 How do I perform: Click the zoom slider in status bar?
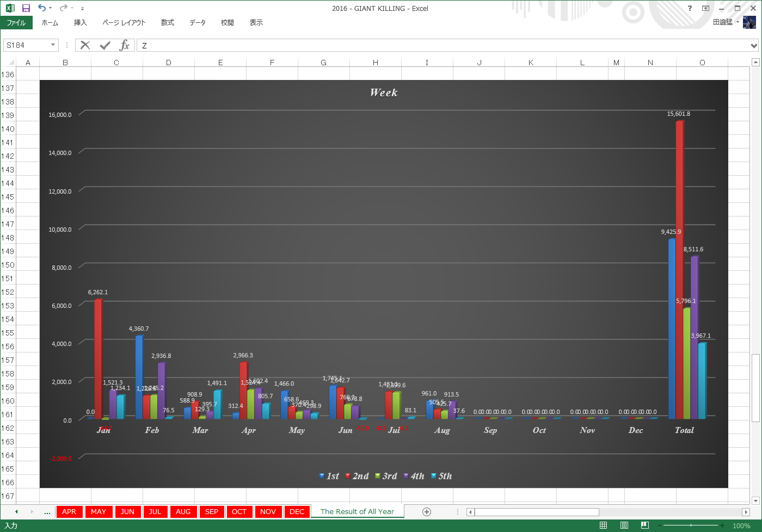pyautogui.click(x=691, y=525)
